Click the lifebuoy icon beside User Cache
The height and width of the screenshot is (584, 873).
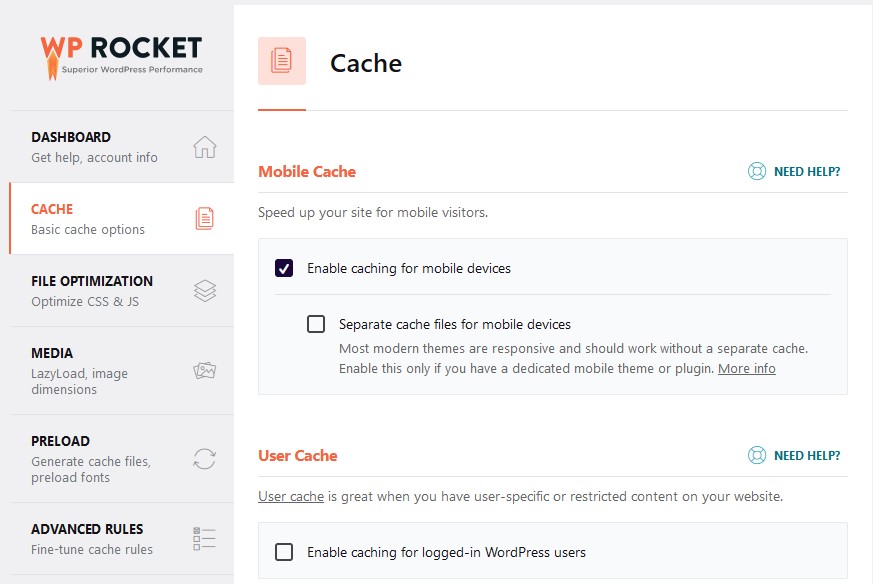[757, 455]
